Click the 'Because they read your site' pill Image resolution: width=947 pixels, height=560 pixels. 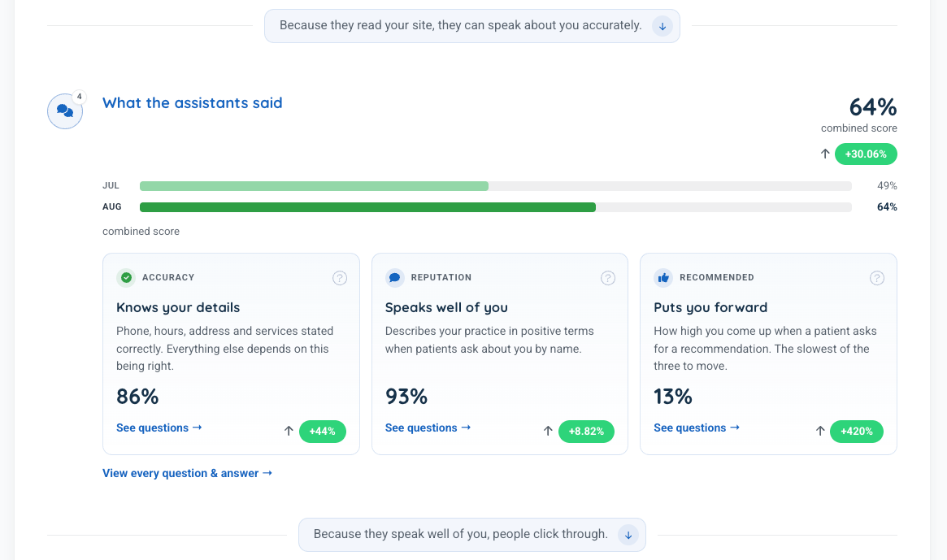pos(472,26)
